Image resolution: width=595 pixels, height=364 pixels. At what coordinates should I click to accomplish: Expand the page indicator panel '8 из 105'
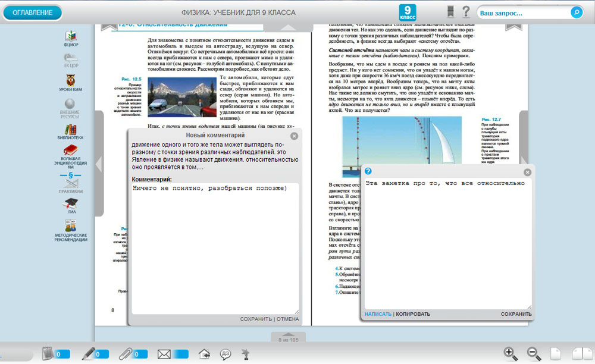287,338
